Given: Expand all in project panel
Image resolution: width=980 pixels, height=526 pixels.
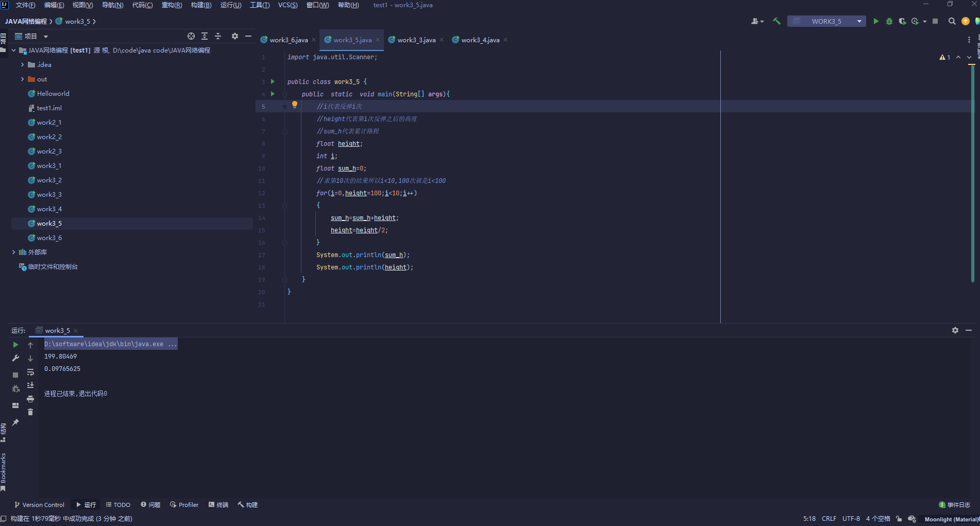Looking at the screenshot, I should (x=205, y=36).
